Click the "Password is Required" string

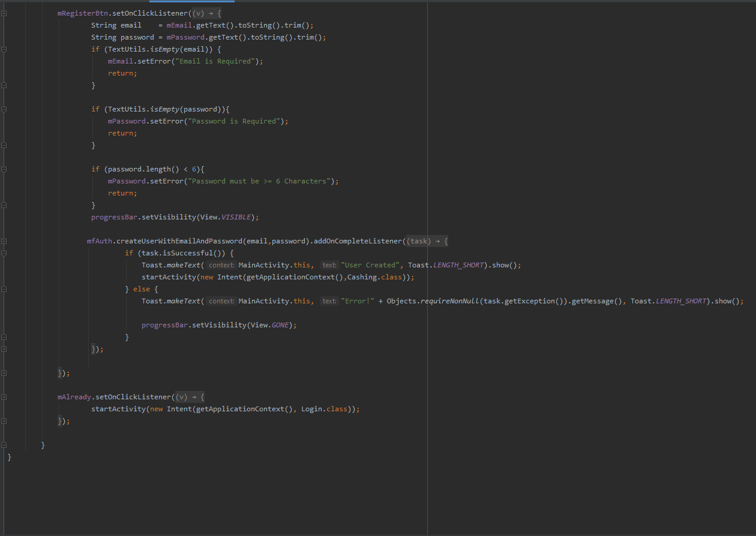click(x=233, y=121)
